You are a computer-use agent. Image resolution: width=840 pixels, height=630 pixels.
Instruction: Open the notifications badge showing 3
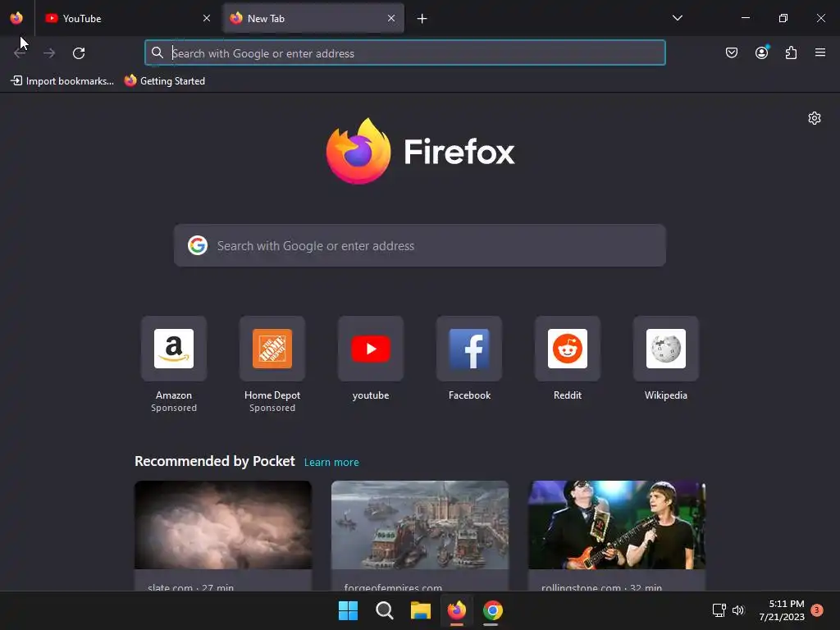[x=817, y=609]
